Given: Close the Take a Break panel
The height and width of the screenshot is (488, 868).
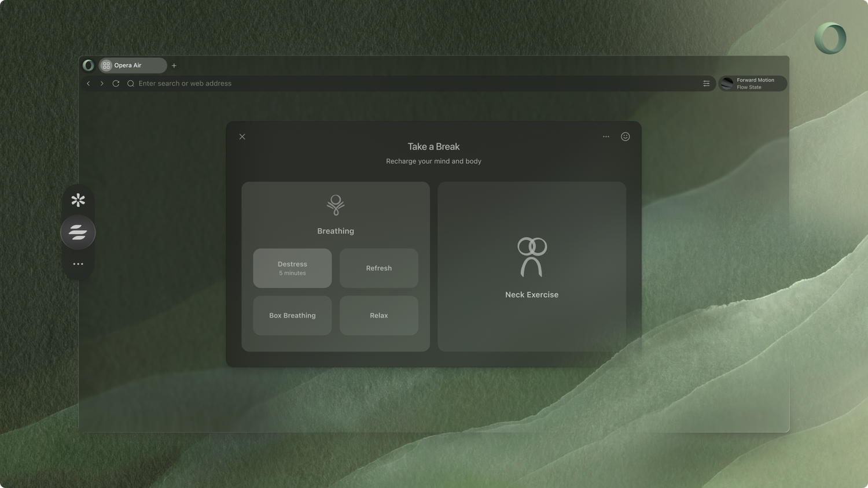Looking at the screenshot, I should (242, 136).
